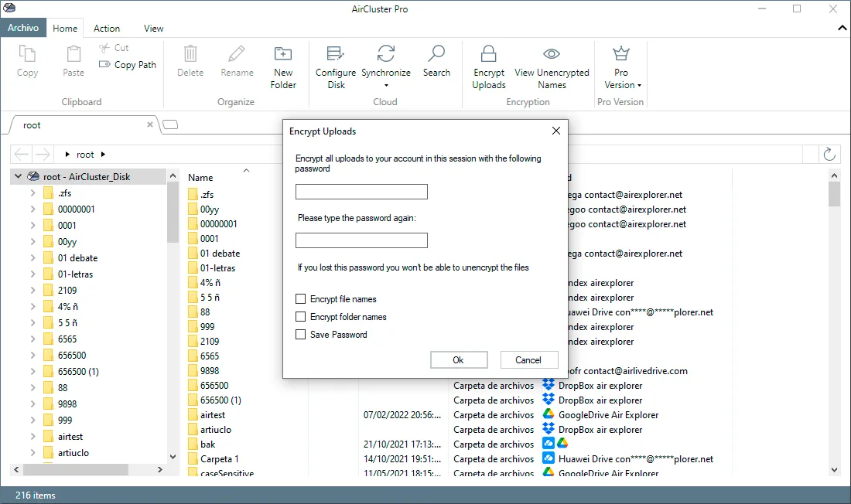
Task: Expand the .zfs folder in tree
Action: 32,192
